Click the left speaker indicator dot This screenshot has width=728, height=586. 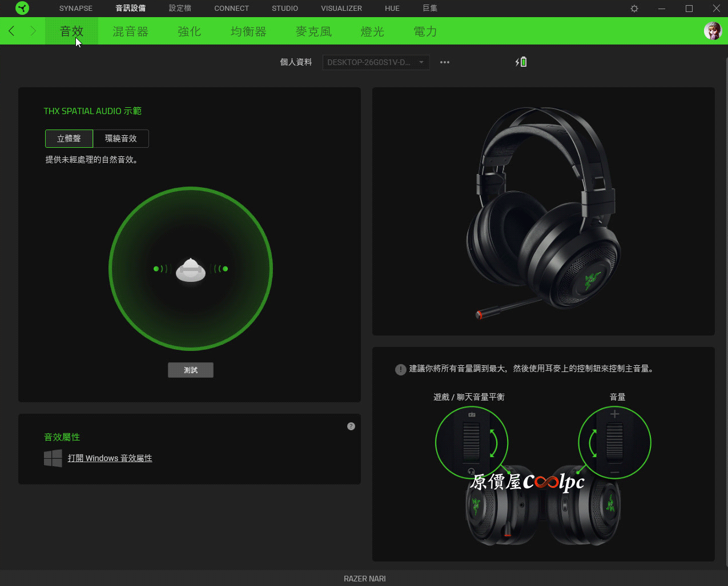pos(156,269)
